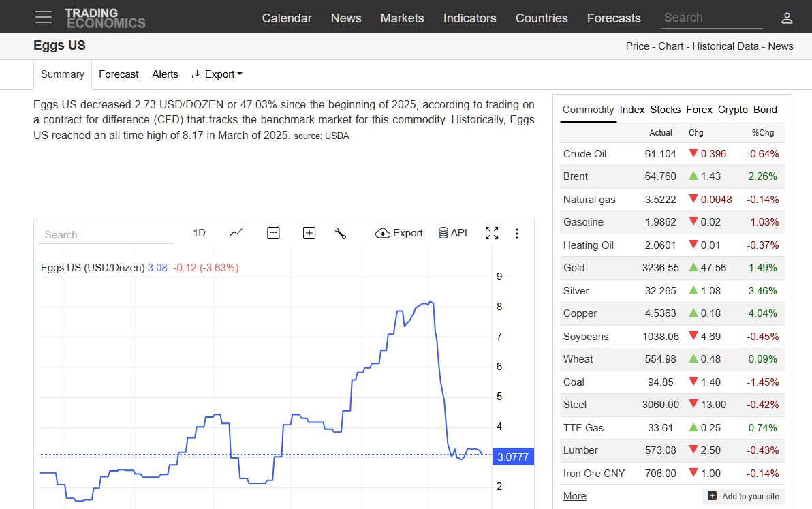
Task: Click the Trading Economics logo
Action: pyautogui.click(x=106, y=18)
